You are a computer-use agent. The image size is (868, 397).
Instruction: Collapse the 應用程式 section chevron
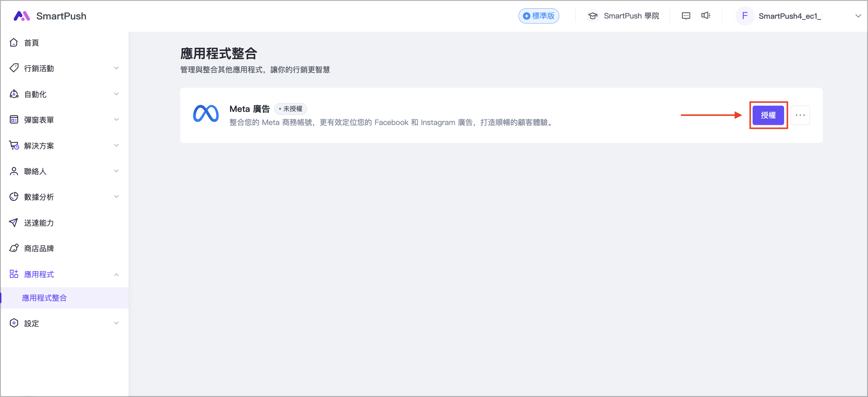click(116, 274)
